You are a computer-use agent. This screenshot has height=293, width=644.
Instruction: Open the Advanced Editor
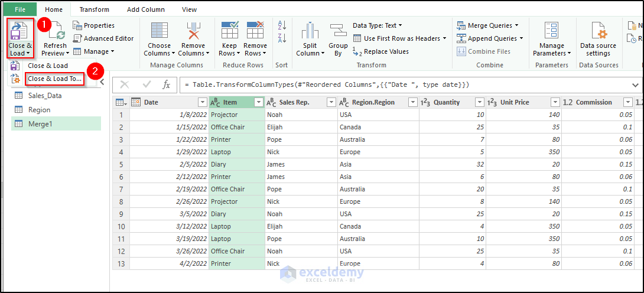click(103, 38)
